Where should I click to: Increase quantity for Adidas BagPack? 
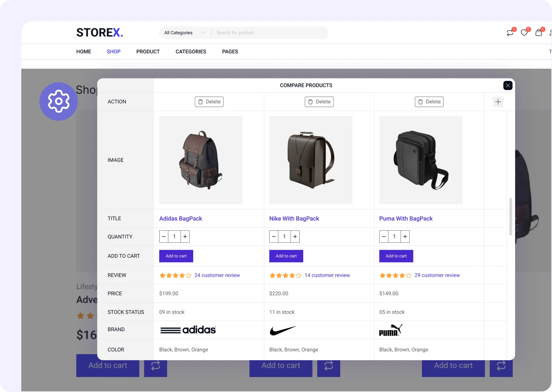point(185,237)
